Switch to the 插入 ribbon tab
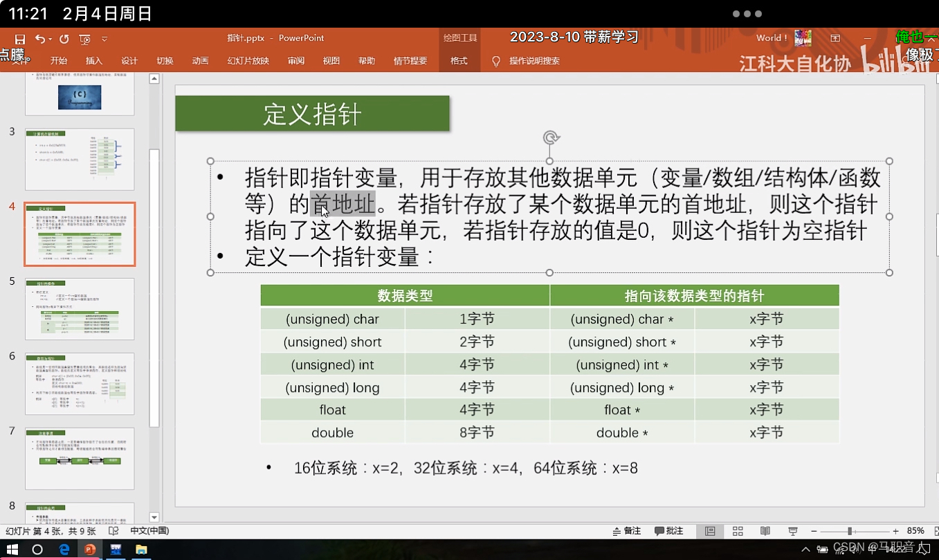The width and height of the screenshot is (939, 560). 93,61
